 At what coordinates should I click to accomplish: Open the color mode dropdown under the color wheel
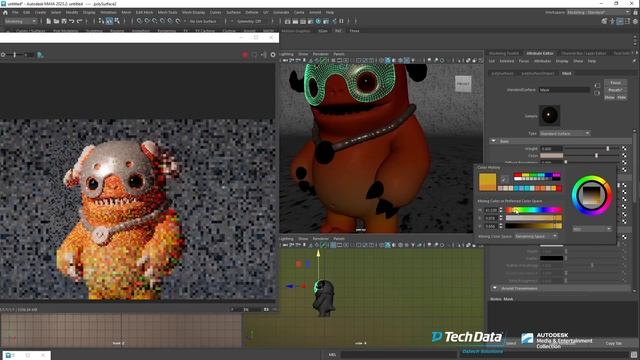591,229
